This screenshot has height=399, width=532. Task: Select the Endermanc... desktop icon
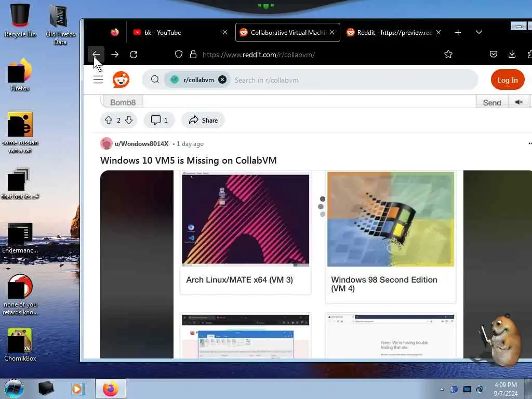coord(20,237)
